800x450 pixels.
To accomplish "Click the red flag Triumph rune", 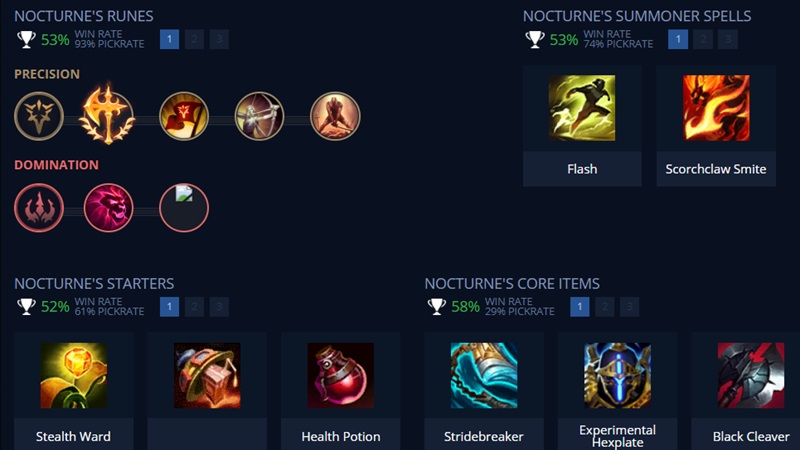I will pos(184,116).
